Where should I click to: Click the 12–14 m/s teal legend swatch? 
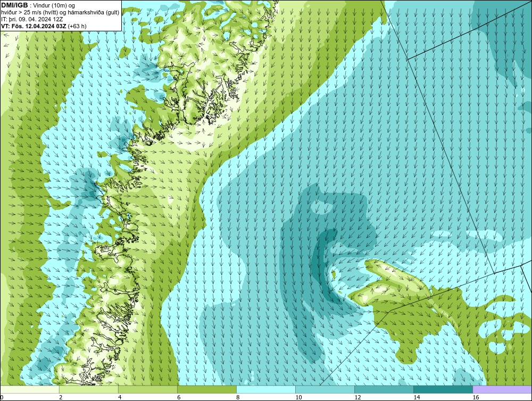384,389
